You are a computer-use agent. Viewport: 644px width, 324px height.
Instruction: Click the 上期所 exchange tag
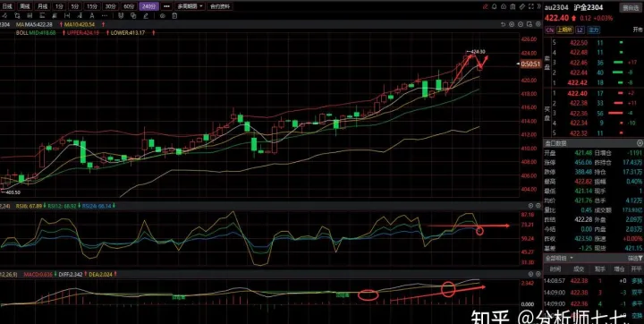coord(564,30)
